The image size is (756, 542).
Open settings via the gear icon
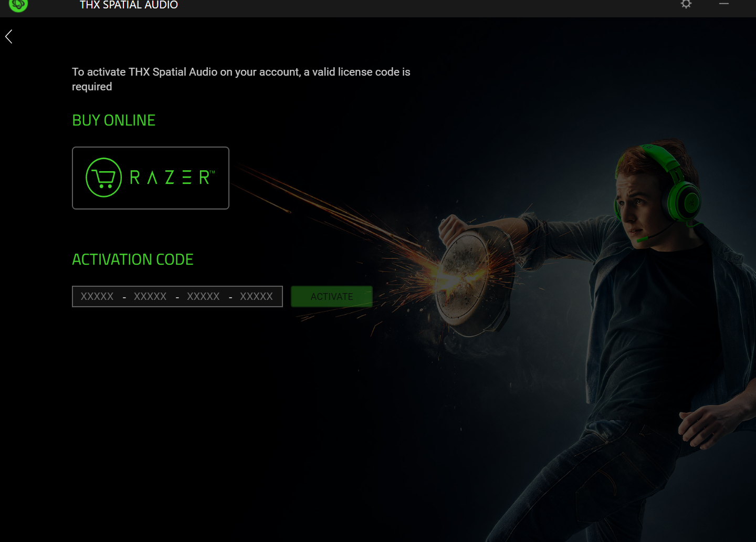tap(686, 4)
